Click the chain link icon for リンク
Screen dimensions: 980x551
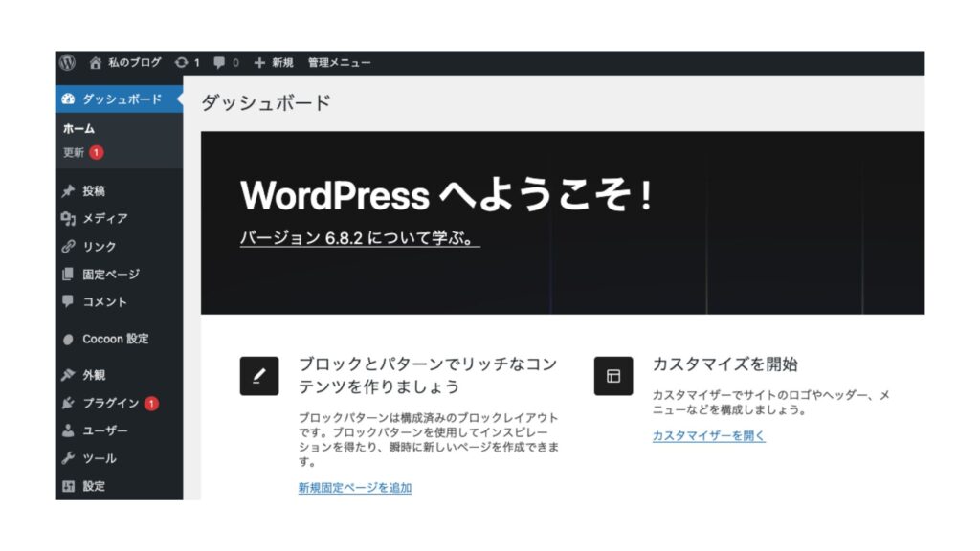(68, 246)
